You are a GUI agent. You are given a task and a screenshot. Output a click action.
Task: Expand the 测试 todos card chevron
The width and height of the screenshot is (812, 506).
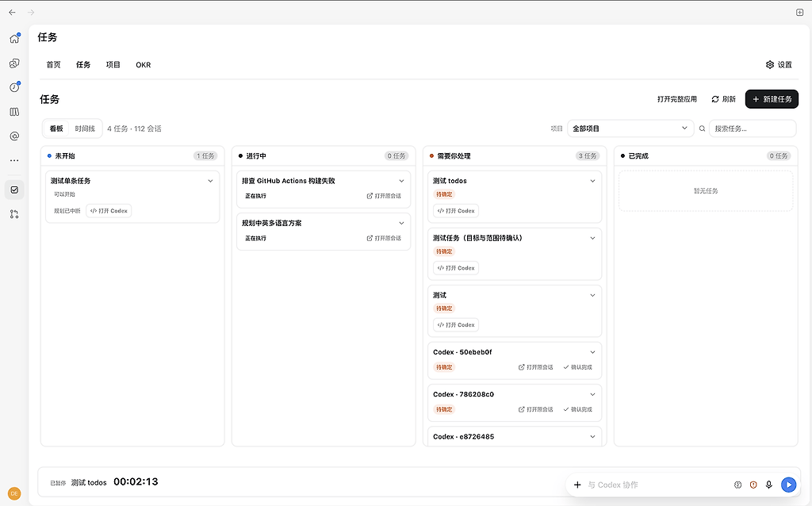pyautogui.click(x=592, y=181)
